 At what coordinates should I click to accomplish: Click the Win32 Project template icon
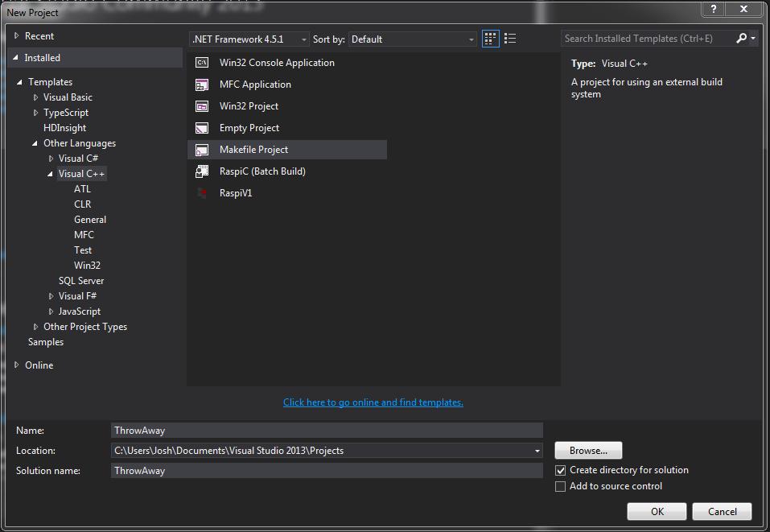coord(203,106)
